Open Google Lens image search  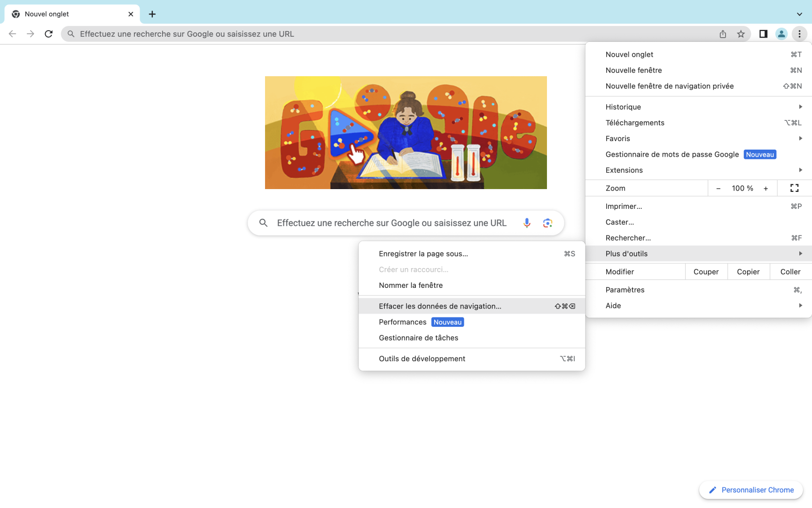(547, 222)
